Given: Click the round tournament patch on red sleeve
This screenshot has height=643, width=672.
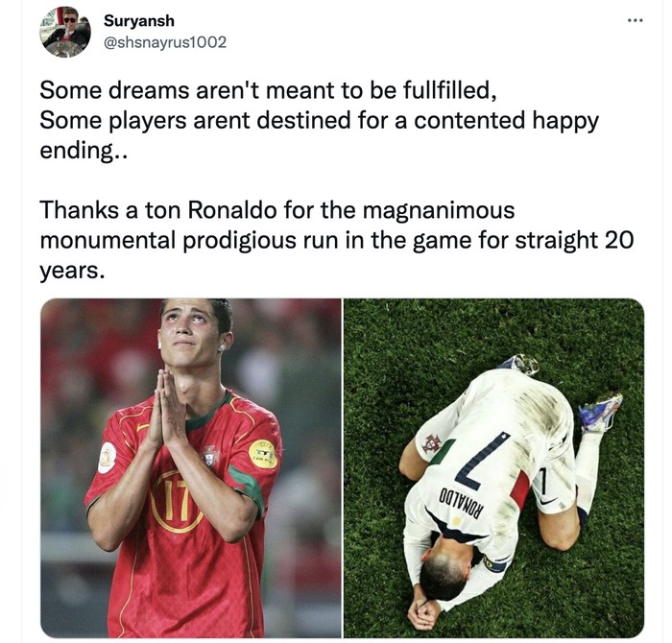Looking at the screenshot, I should (x=108, y=458).
